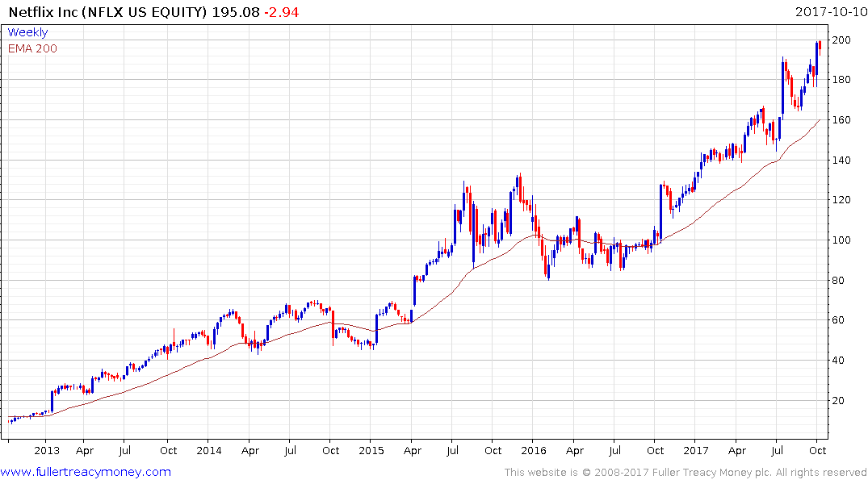Click the 195.08 last price value
The image size is (868, 484).
236,12
